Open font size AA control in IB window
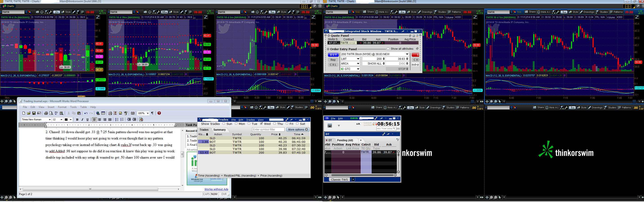Viewport: 644px width, 202px height. tap(358, 124)
